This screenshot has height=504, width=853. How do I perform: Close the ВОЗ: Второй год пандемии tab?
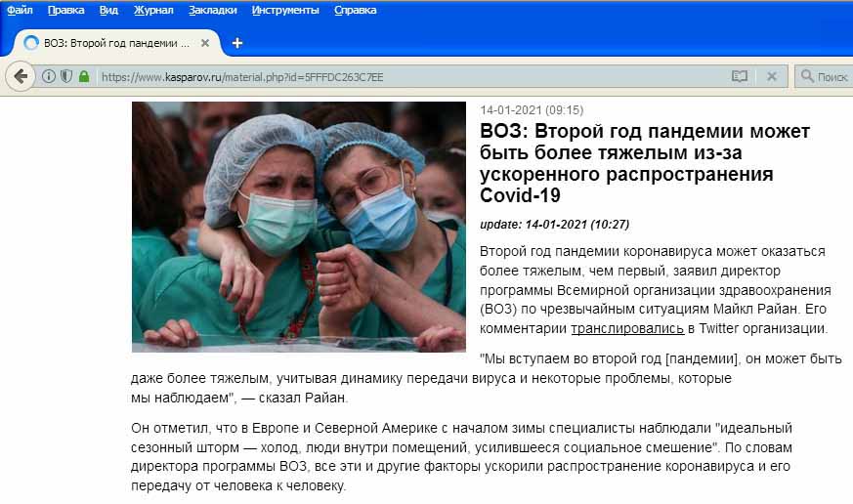pos(205,43)
